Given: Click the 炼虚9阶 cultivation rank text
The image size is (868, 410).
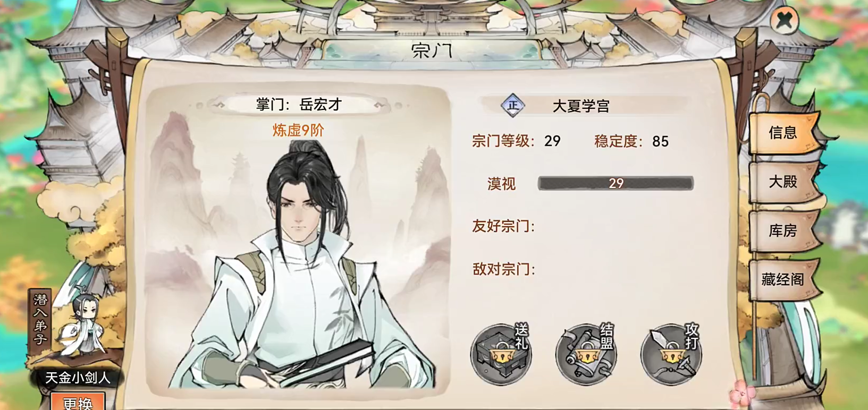Looking at the screenshot, I should point(298,131).
